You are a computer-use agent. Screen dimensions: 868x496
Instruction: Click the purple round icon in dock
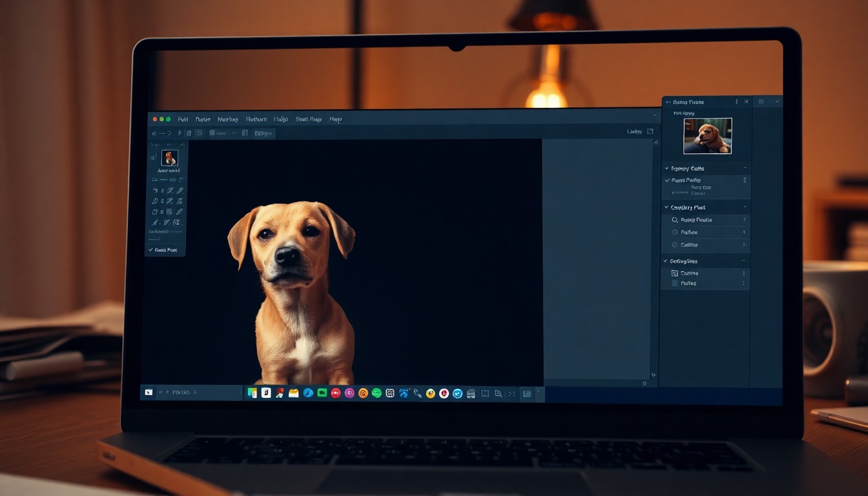pyautogui.click(x=349, y=393)
